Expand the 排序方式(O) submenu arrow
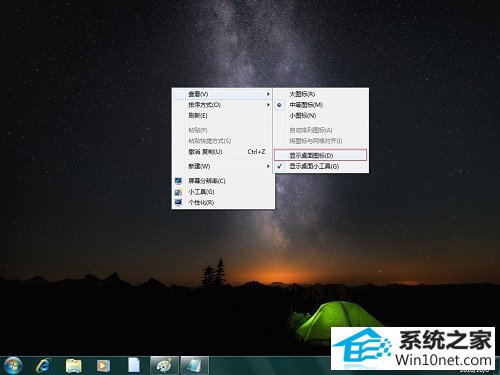The height and width of the screenshot is (375, 500). tap(268, 105)
